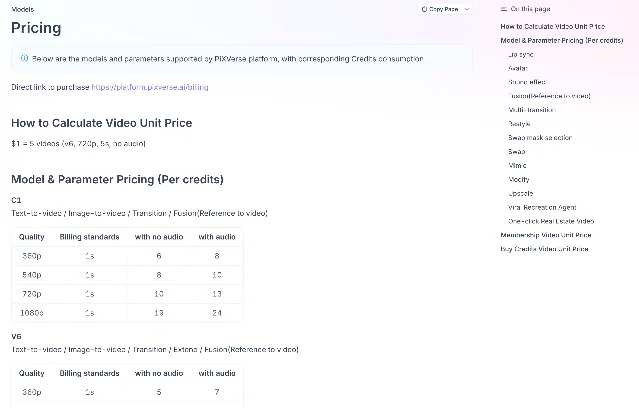Click the Pricing page title
This screenshot has width=639, height=408.
pos(36,28)
